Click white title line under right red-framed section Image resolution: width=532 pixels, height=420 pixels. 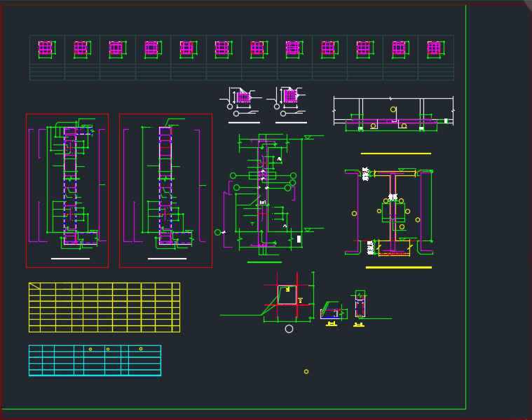(x=167, y=259)
